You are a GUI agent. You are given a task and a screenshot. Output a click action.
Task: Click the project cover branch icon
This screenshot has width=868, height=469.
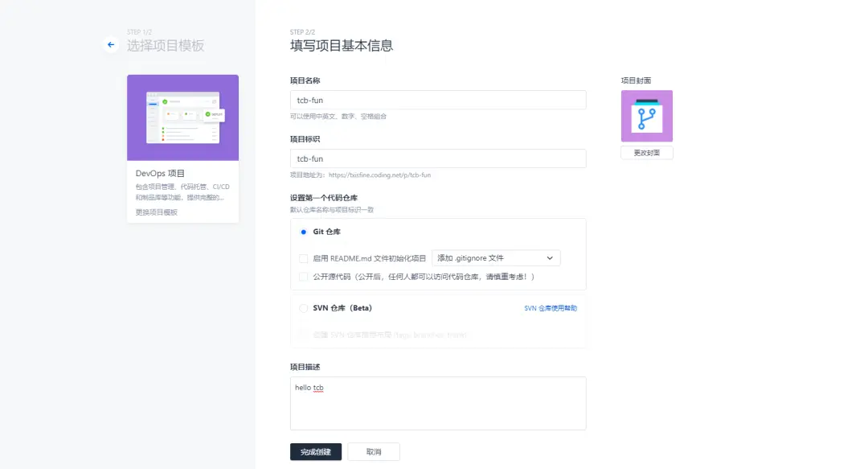[x=646, y=116]
